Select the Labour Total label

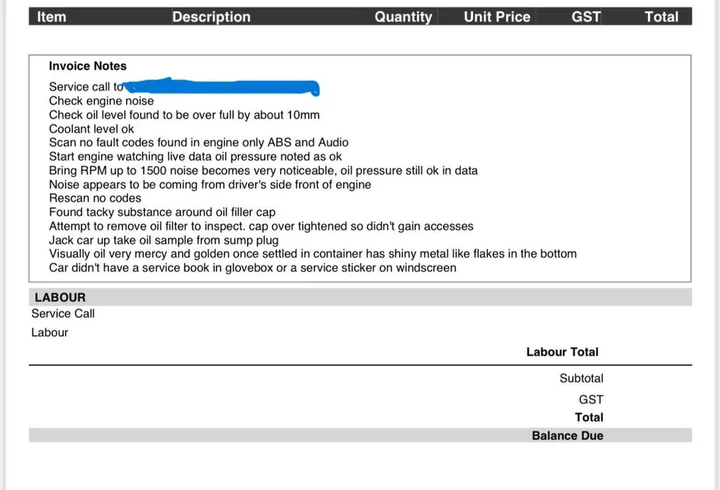pos(562,352)
